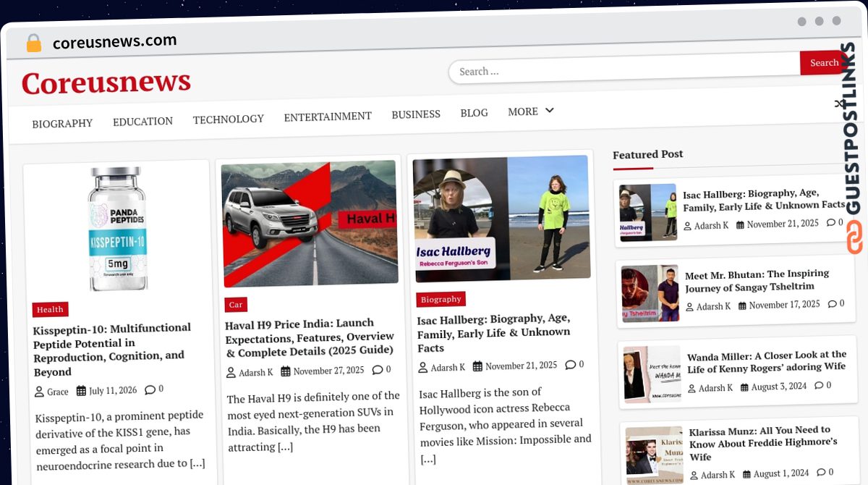The height and width of the screenshot is (485, 868).
Task: Click comment icon in Mr. Bhutan card
Action: tap(832, 304)
